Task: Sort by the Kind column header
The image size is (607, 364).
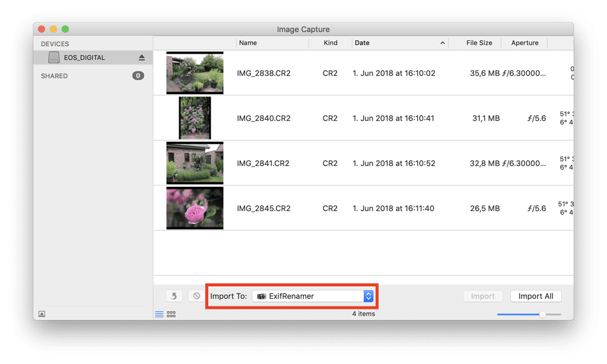Action: [x=330, y=43]
